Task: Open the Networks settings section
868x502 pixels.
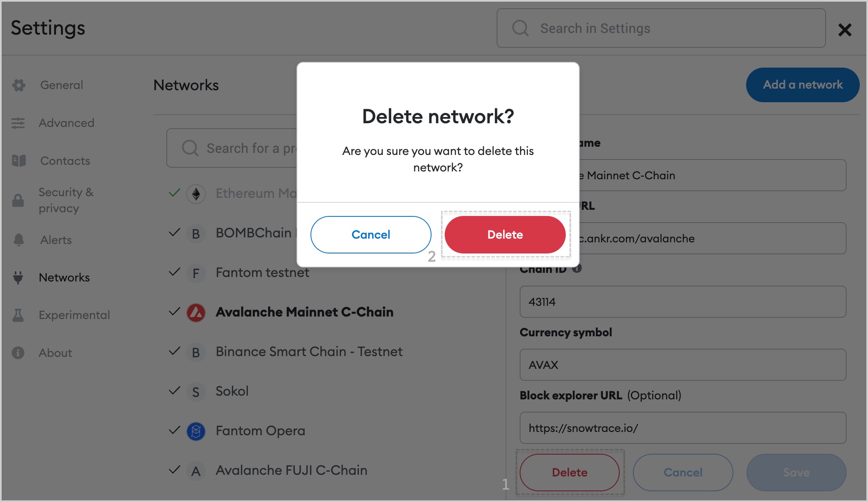Action: point(64,277)
